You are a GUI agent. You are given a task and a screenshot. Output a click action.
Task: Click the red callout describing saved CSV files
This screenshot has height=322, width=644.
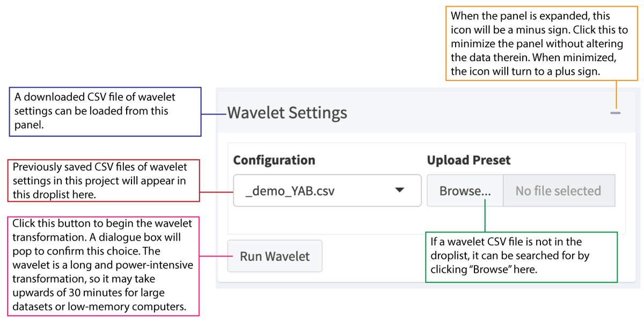tap(104, 180)
